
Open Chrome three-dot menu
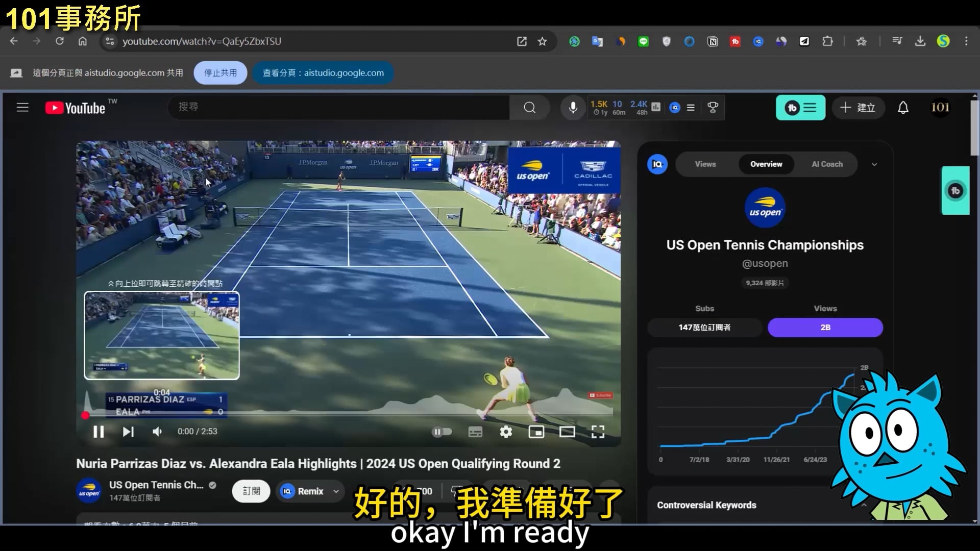966,41
